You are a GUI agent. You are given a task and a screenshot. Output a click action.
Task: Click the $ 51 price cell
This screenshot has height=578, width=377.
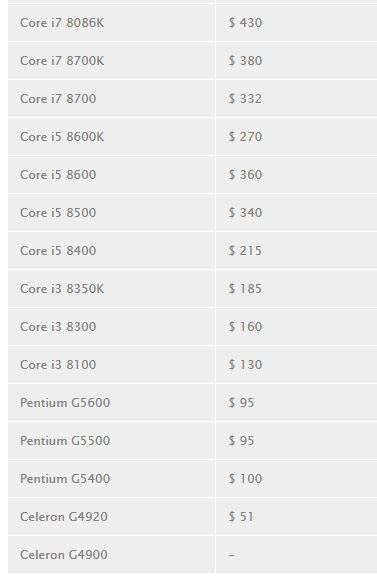[296, 516]
